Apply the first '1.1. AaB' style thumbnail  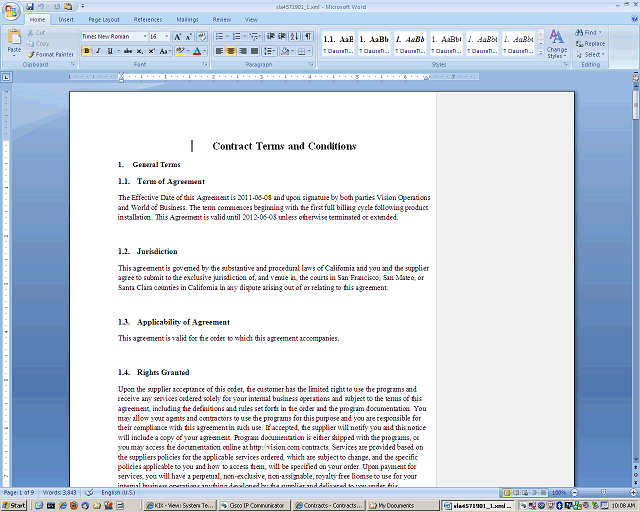point(338,43)
